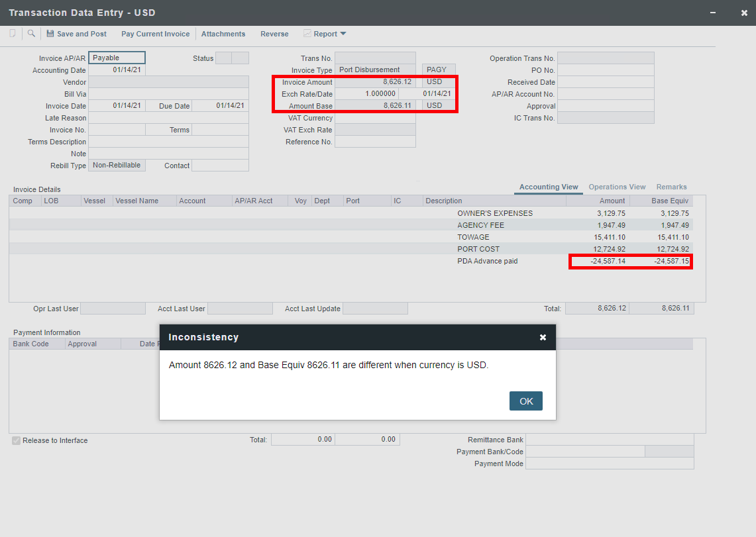The width and height of the screenshot is (756, 537).
Task: Click Pay Current Invoice button
Action: point(155,34)
